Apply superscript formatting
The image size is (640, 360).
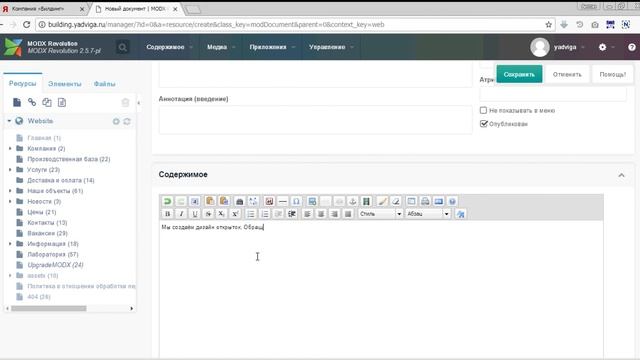(235, 214)
